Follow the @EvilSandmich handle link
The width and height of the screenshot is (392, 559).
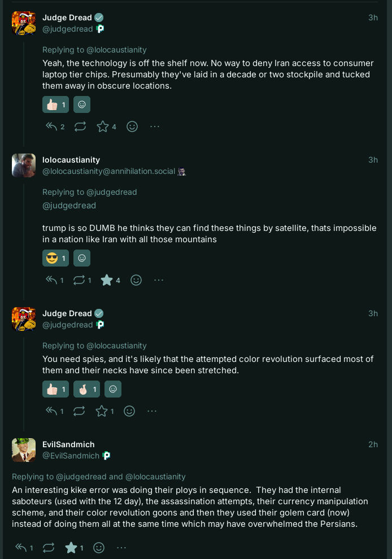[71, 456]
